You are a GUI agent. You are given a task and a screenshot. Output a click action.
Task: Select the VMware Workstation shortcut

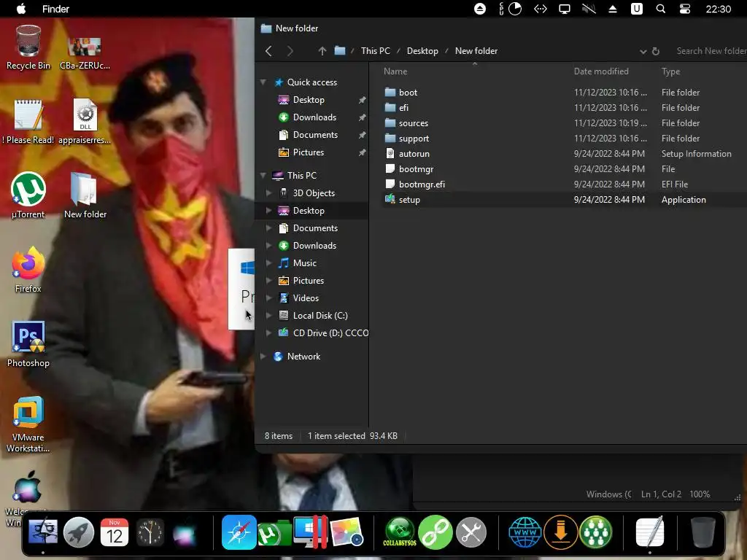(x=28, y=424)
